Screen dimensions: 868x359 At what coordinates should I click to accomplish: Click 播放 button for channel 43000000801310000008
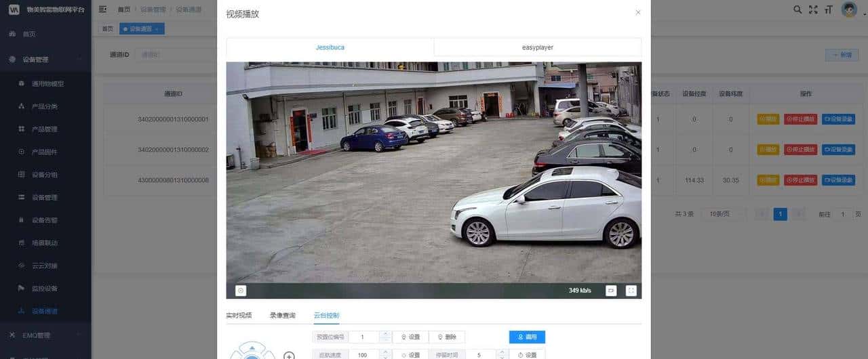click(x=768, y=180)
